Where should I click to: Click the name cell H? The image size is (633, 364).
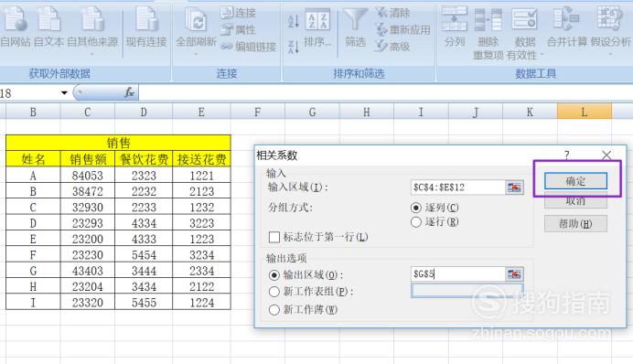pyautogui.click(x=33, y=286)
